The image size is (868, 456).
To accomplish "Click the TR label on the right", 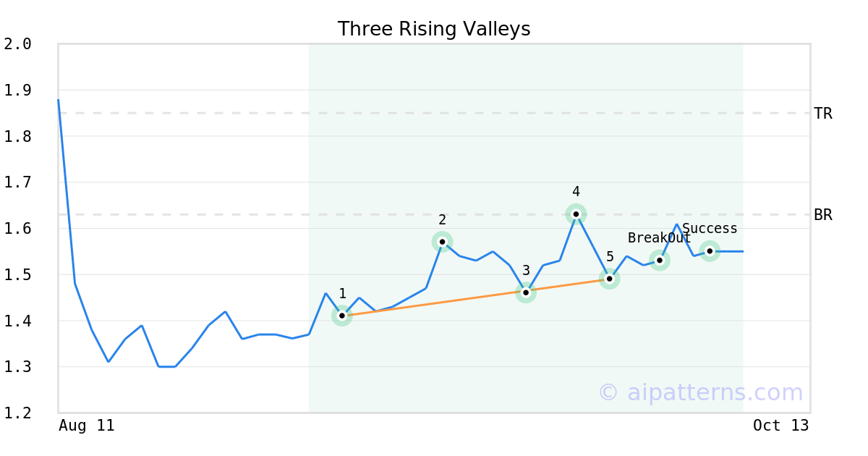I will coord(822,114).
